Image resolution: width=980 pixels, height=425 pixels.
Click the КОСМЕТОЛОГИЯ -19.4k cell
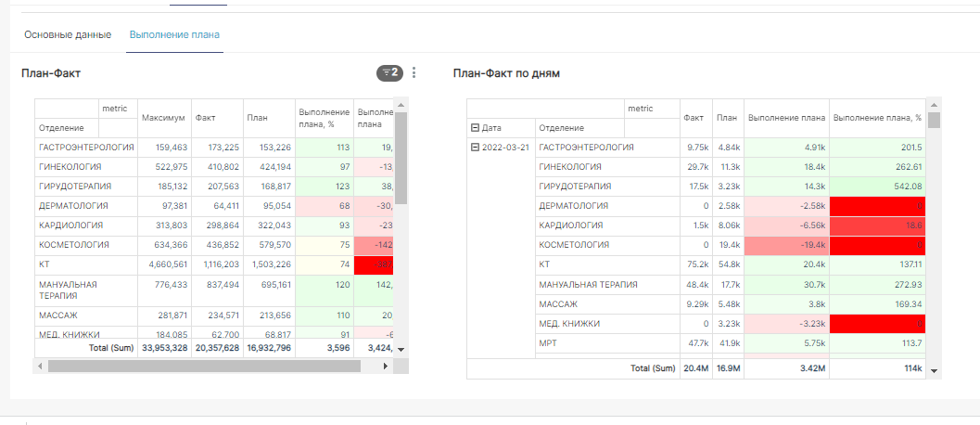(x=786, y=245)
